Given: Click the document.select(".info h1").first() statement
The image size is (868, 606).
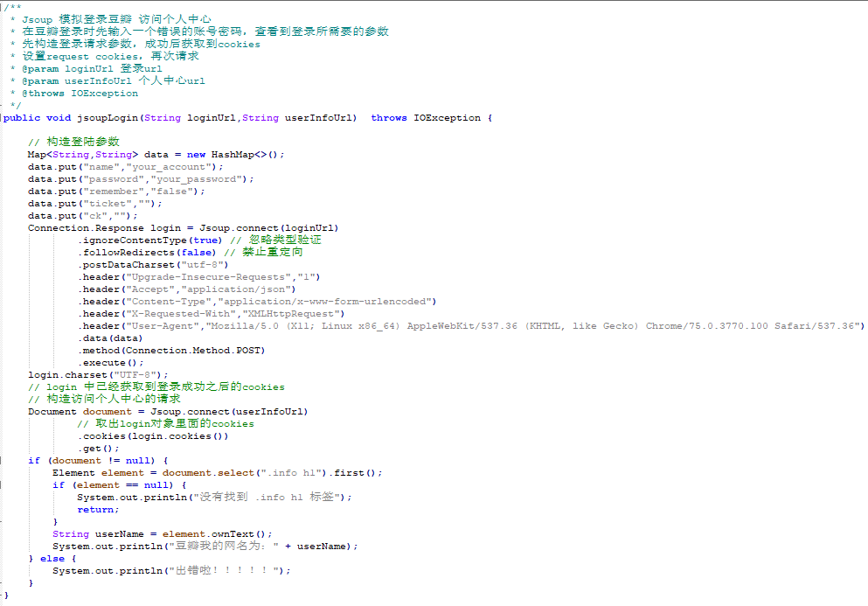Looking at the screenshot, I should (272, 473).
